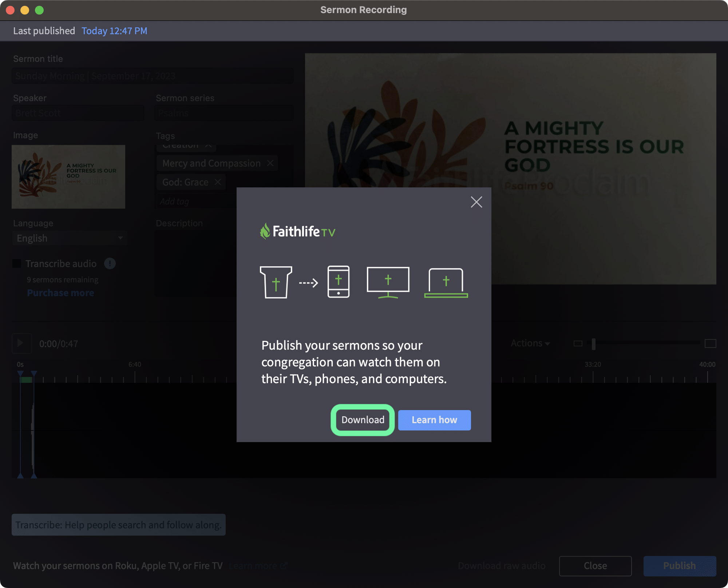This screenshot has width=728, height=588.
Task: Click the Download button in the dialog
Action: point(363,420)
